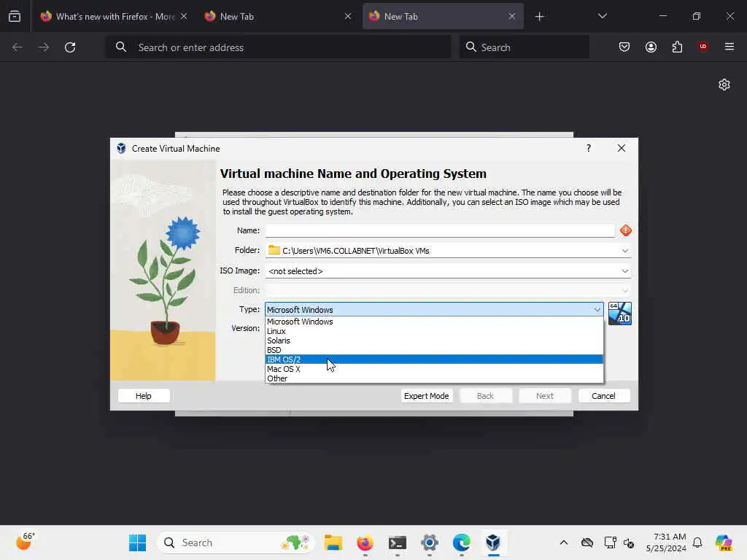Open Windows Start menu

(138, 542)
